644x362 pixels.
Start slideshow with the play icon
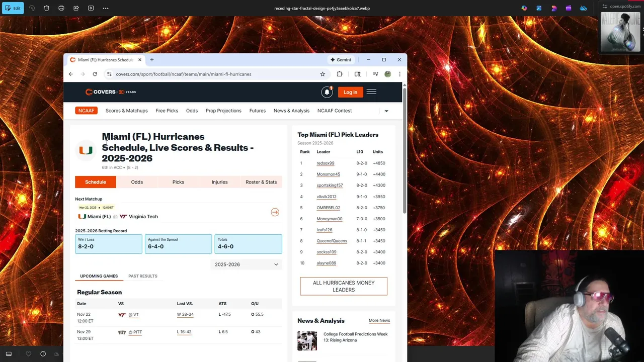[x=91, y=8]
